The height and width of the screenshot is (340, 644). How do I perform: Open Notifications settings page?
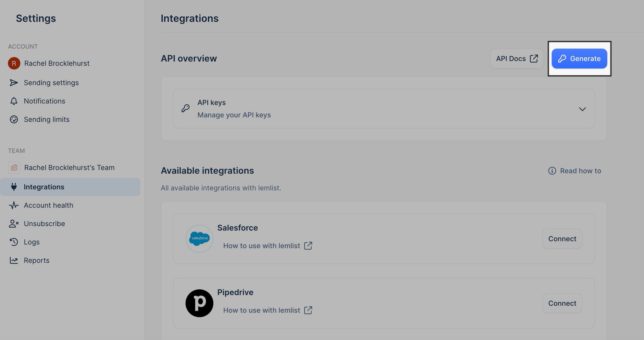(x=44, y=101)
